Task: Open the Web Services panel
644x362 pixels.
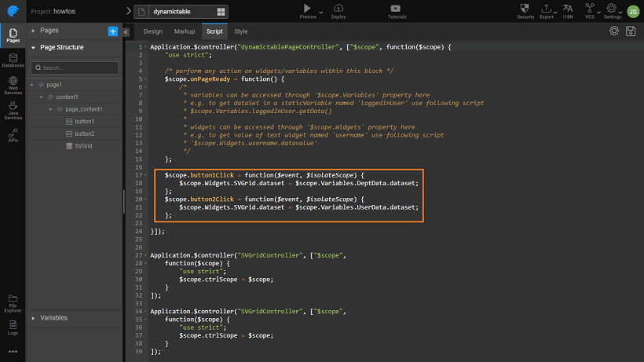Action: (x=13, y=87)
